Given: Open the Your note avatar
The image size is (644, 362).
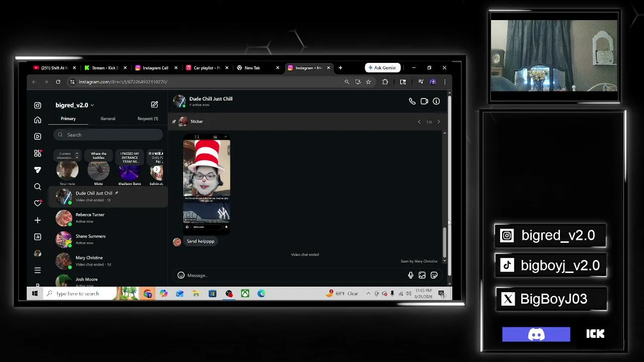Looking at the screenshot, I should coord(67,170).
